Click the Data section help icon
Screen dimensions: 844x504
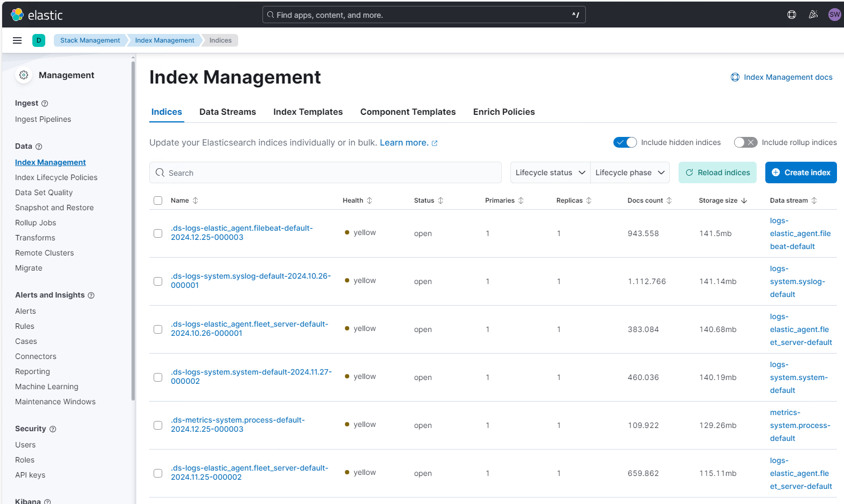point(39,147)
